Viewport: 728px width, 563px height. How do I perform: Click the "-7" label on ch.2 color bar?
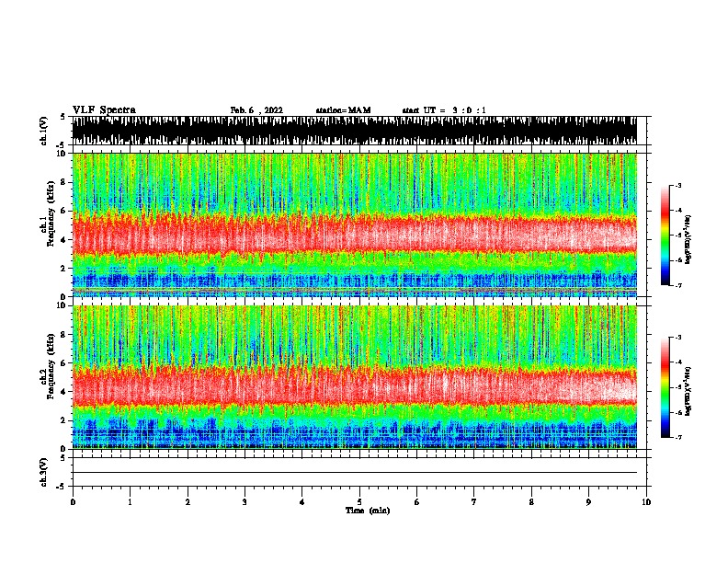(x=678, y=437)
